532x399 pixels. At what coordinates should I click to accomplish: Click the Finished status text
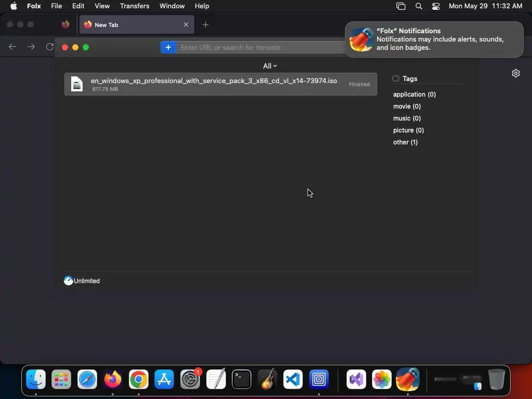360,84
